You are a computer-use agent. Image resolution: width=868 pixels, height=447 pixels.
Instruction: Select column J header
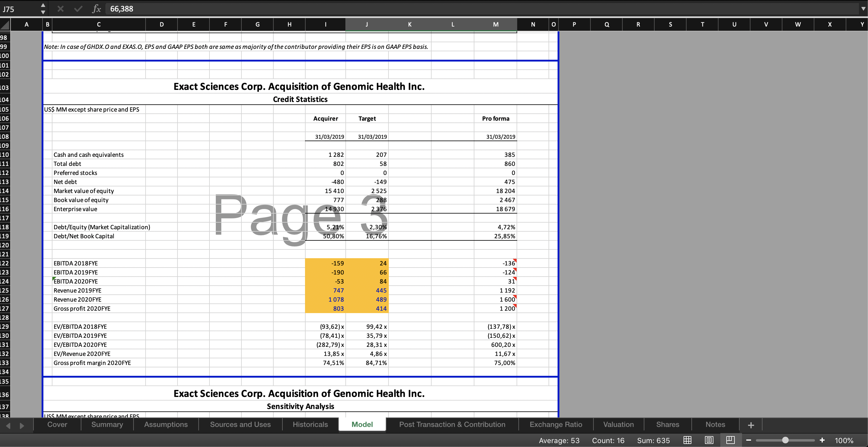(x=366, y=24)
